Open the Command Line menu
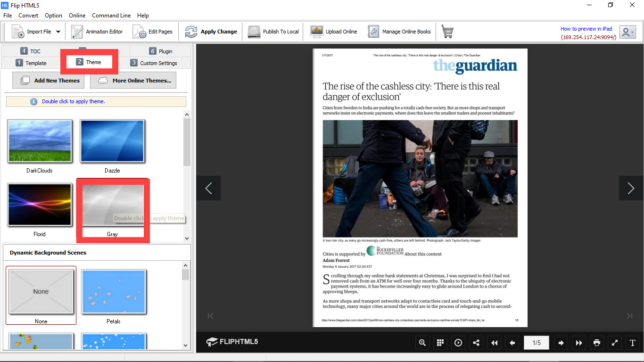Screen dimensions: 644x362 click(111, 16)
